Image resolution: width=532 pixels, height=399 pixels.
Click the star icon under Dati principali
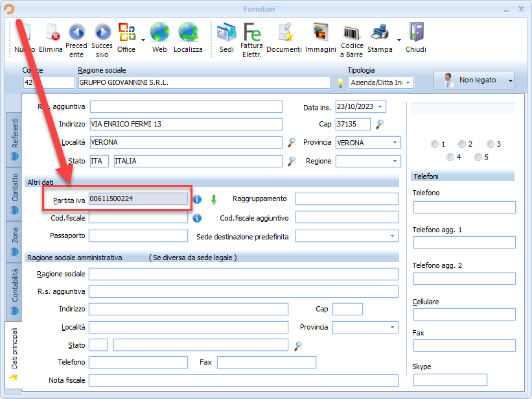(14, 378)
